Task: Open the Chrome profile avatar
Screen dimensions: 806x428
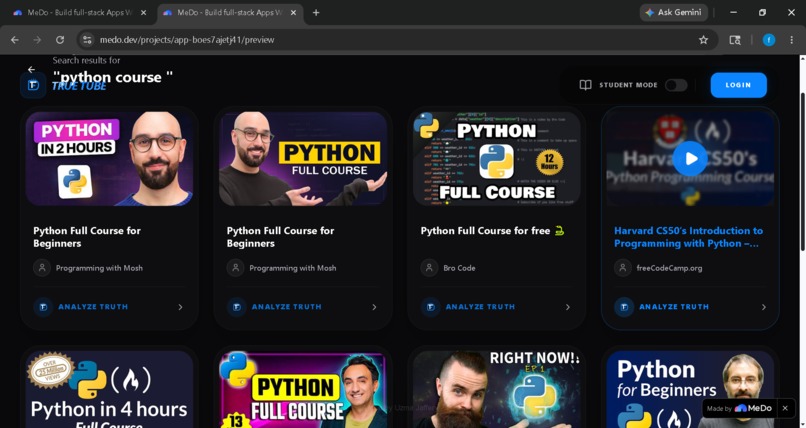Action: 768,40
